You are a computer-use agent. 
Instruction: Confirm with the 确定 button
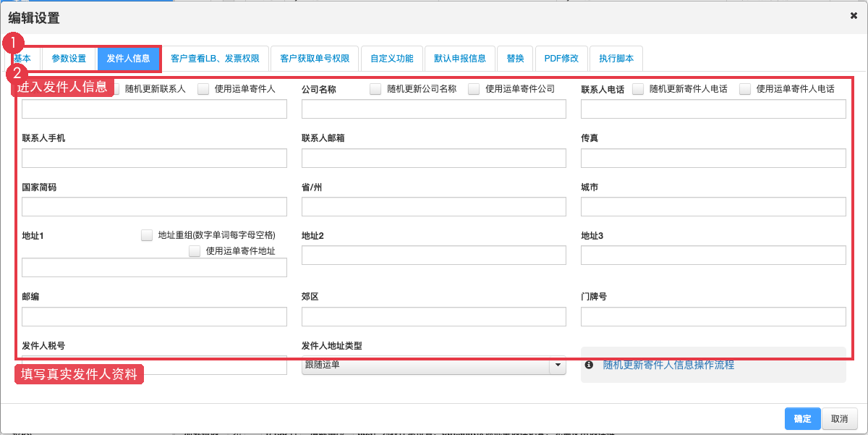(x=803, y=418)
